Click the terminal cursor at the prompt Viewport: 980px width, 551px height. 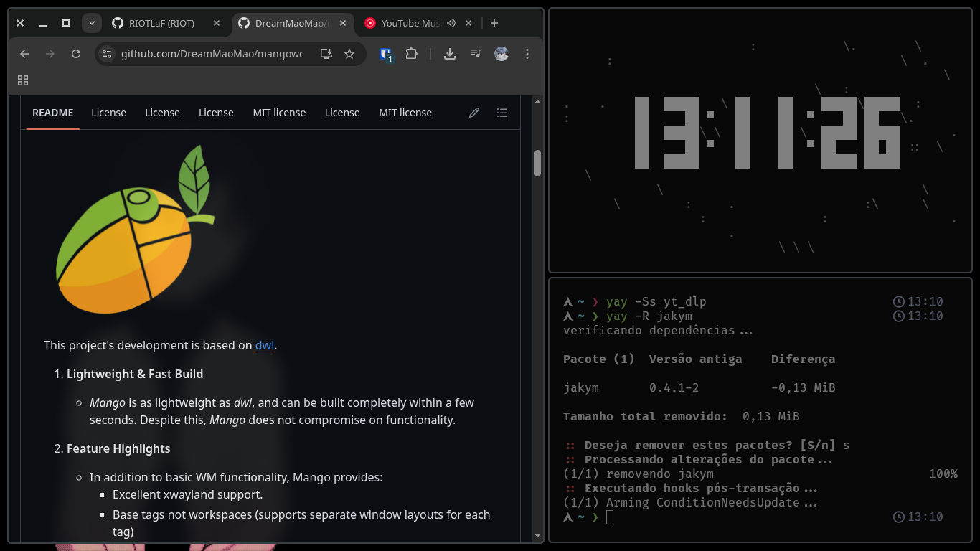pyautogui.click(x=610, y=517)
